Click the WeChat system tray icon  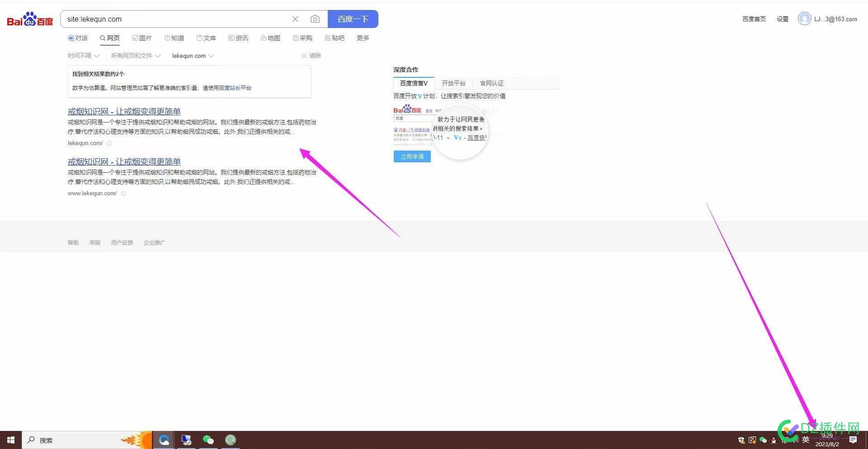coord(763,440)
